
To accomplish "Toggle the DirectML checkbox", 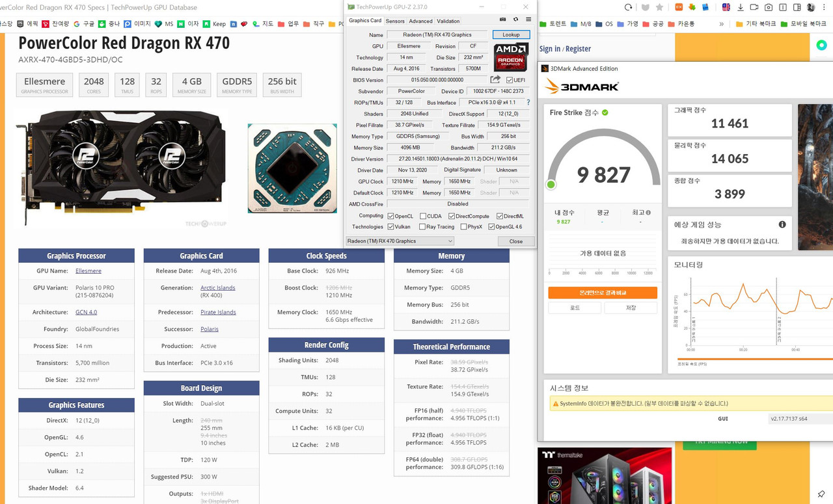I will [x=500, y=216].
